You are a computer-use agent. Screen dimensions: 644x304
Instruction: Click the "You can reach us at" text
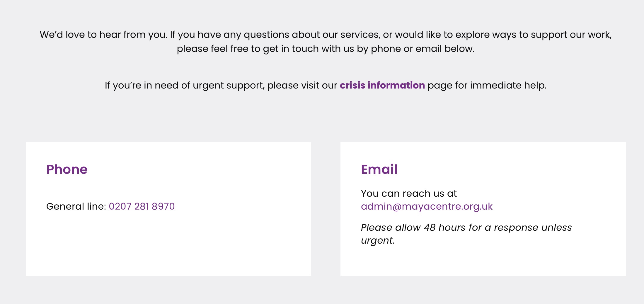click(x=409, y=193)
